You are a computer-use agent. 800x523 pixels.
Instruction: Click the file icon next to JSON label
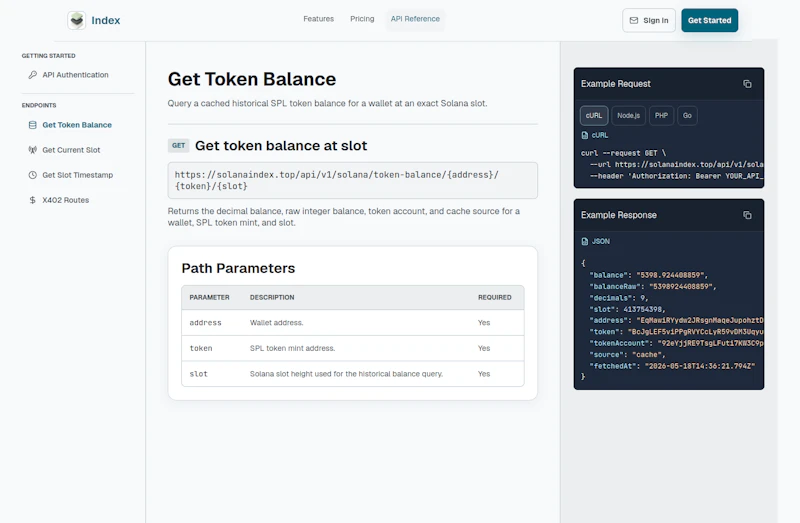pos(585,241)
